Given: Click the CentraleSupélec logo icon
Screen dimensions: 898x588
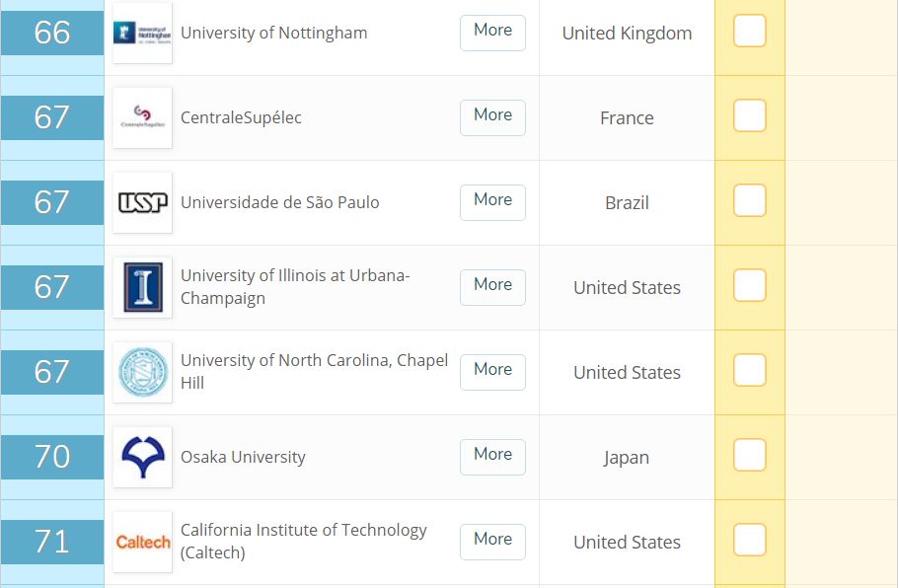Looking at the screenshot, I should pyautogui.click(x=143, y=117).
